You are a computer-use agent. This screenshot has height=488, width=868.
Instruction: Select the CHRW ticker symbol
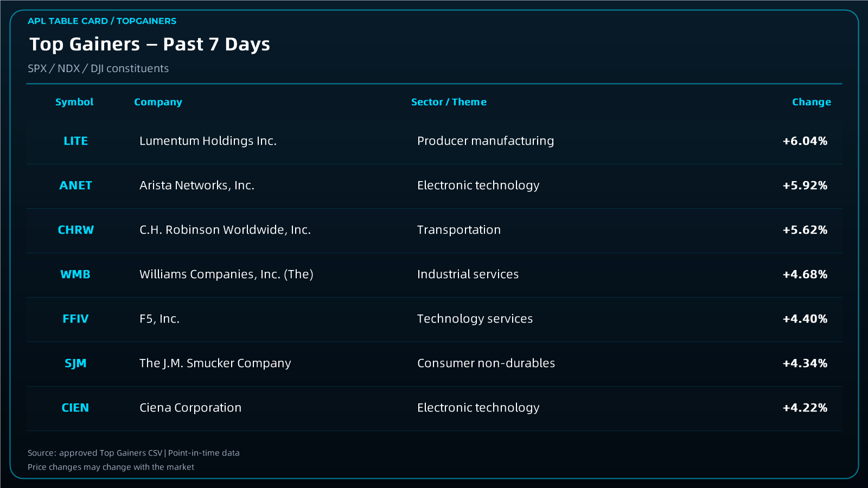tap(75, 230)
